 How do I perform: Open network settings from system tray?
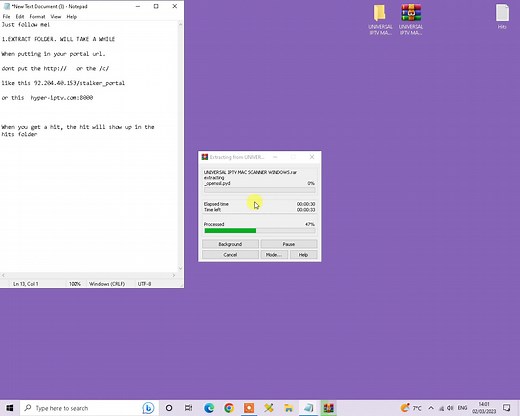pos(441,408)
